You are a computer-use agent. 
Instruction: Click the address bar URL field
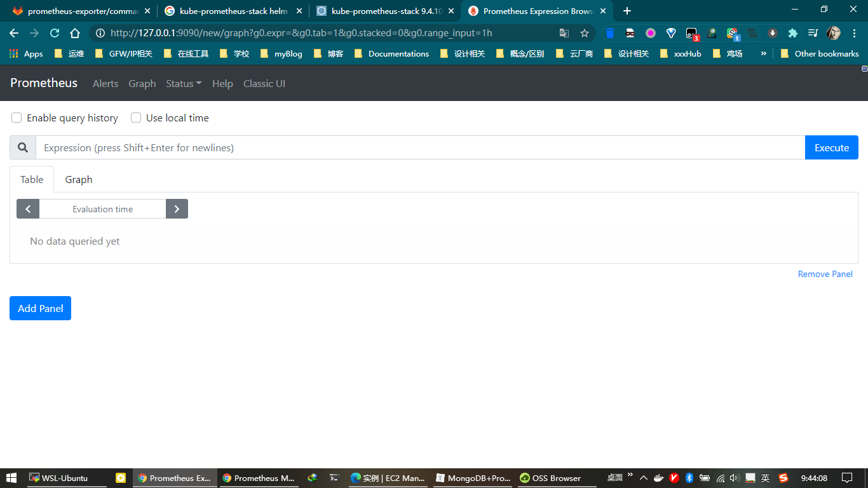tap(330, 33)
